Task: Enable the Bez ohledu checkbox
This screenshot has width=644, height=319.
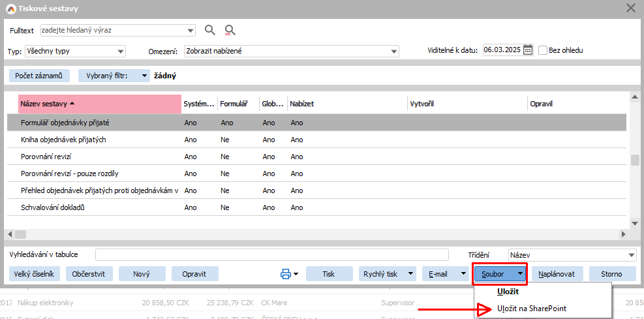Action: [543, 50]
